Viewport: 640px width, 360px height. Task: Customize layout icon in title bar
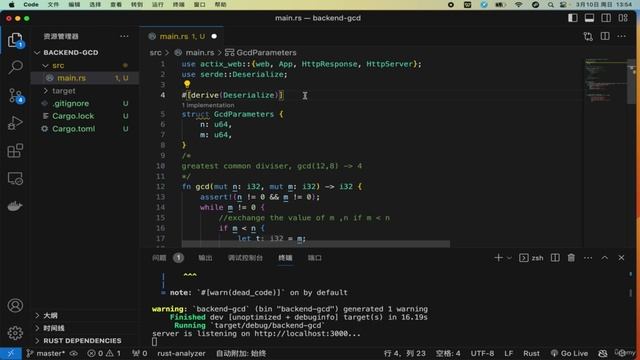click(623, 18)
